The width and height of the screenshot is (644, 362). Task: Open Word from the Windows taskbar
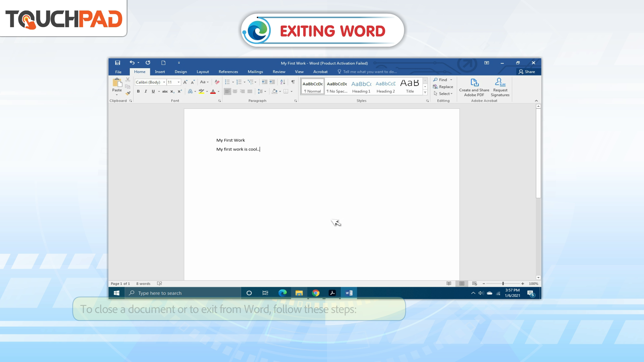click(349, 293)
